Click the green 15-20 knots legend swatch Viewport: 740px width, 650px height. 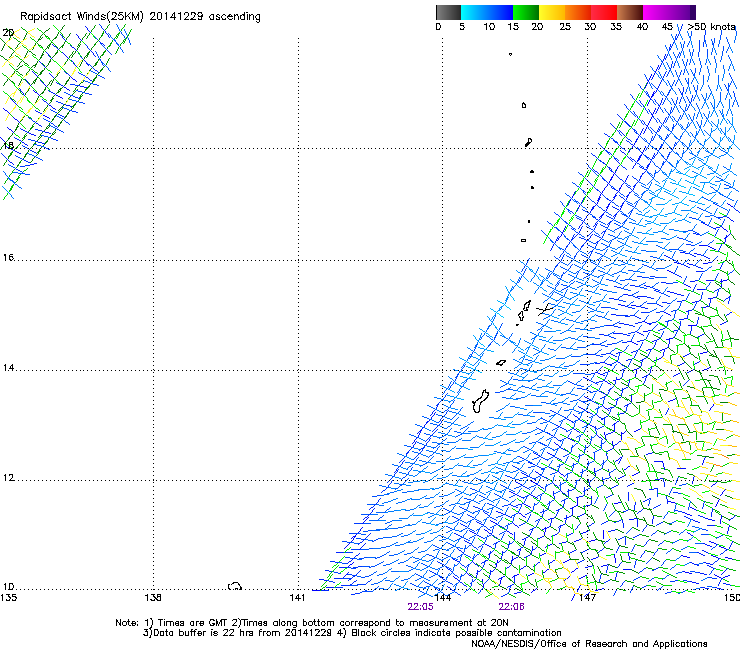click(x=526, y=12)
